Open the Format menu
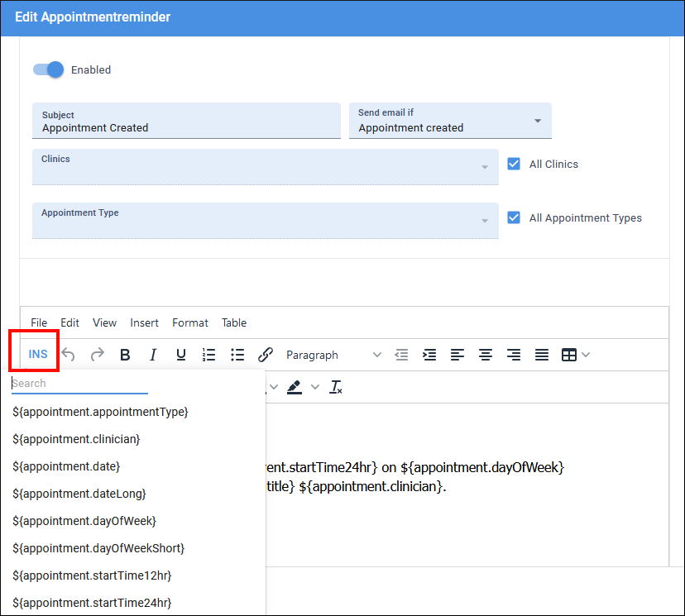685x616 pixels. pos(189,322)
